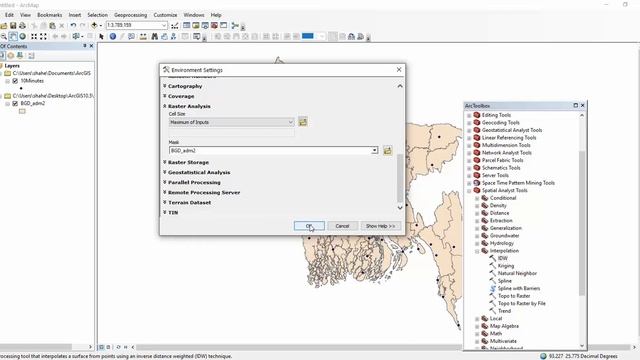This screenshot has width=640, height=360.
Task: Open the Editor Toolbar icon beside the scale box
Action: pos(175,26)
